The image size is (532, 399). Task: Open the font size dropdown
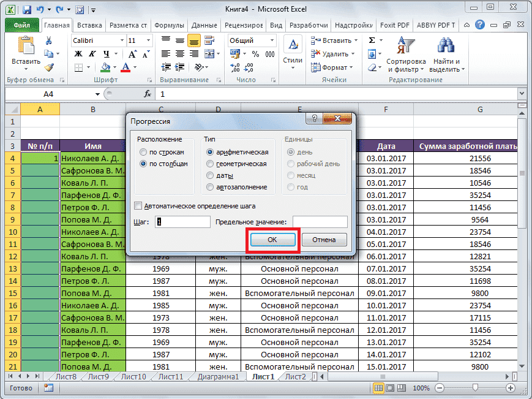149,40
